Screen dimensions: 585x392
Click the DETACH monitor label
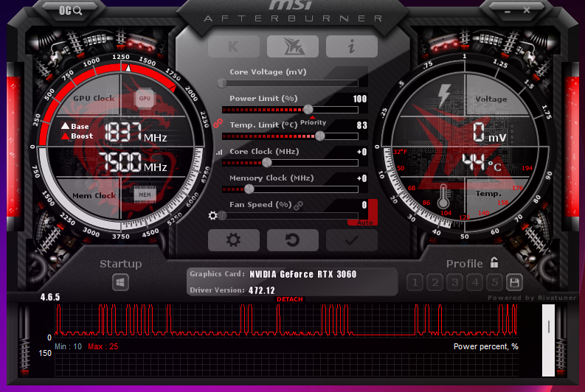pyautogui.click(x=290, y=299)
